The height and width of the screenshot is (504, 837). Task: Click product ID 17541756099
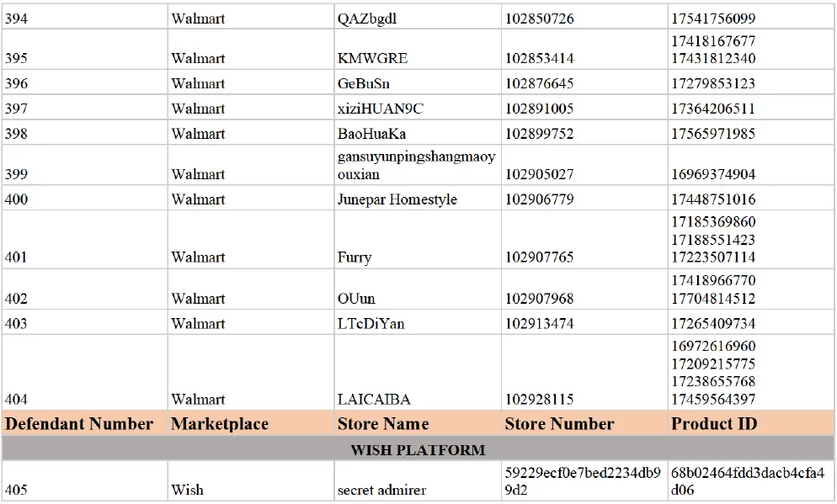point(713,18)
